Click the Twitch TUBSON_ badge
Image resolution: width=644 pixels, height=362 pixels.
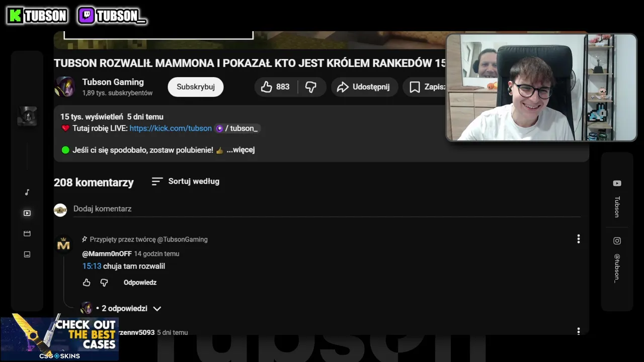[x=112, y=16]
